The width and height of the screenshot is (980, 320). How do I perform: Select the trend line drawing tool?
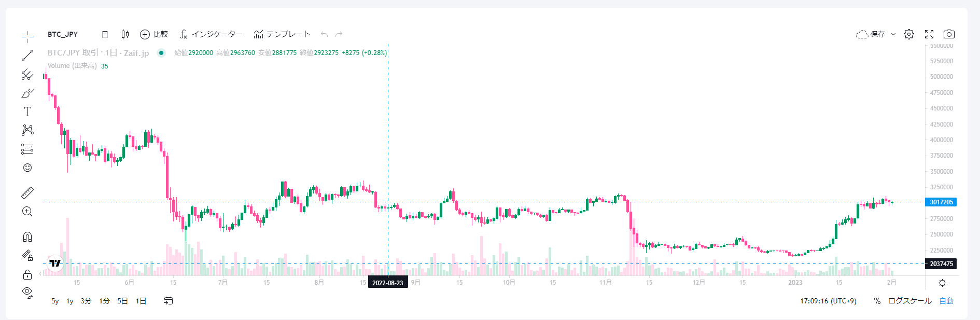click(27, 55)
